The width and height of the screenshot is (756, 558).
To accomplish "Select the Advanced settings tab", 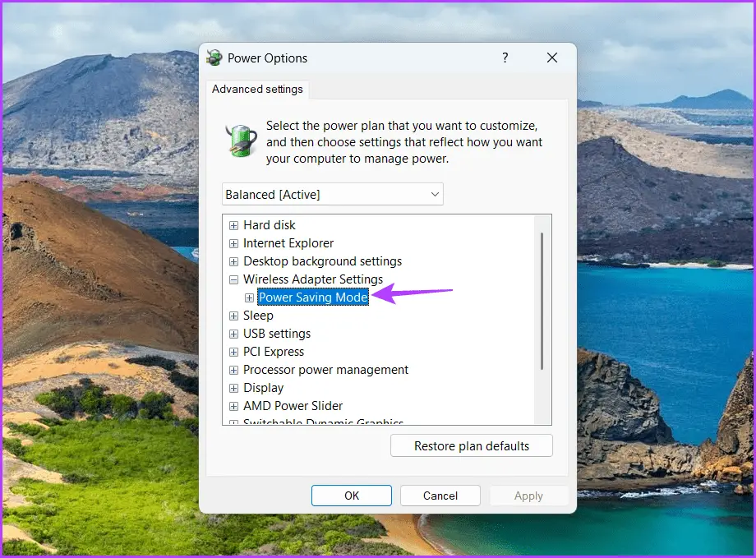I will click(x=257, y=90).
